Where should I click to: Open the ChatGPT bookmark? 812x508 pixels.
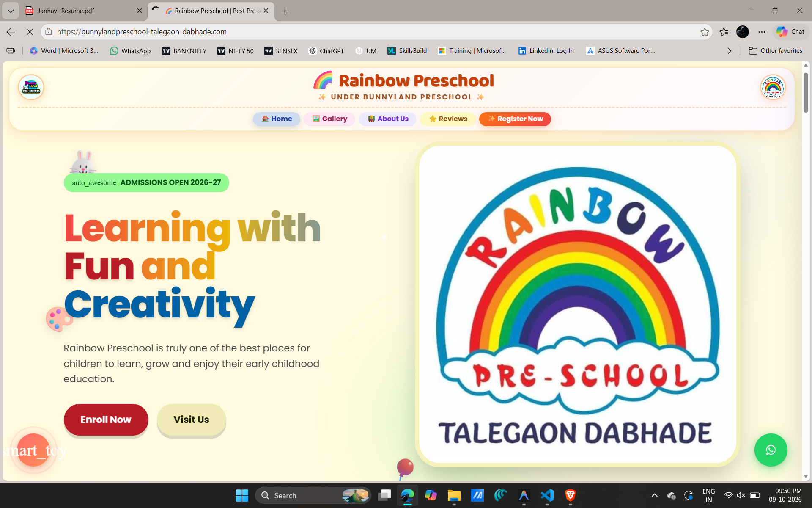(x=326, y=51)
